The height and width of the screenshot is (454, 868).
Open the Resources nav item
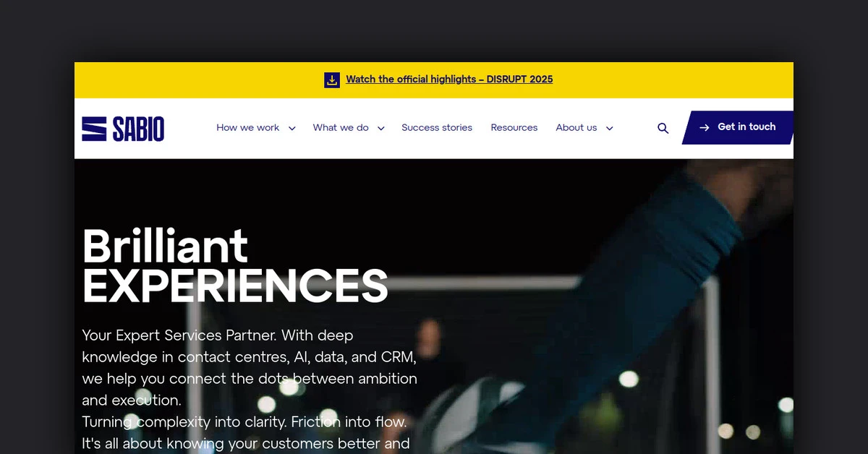514,128
